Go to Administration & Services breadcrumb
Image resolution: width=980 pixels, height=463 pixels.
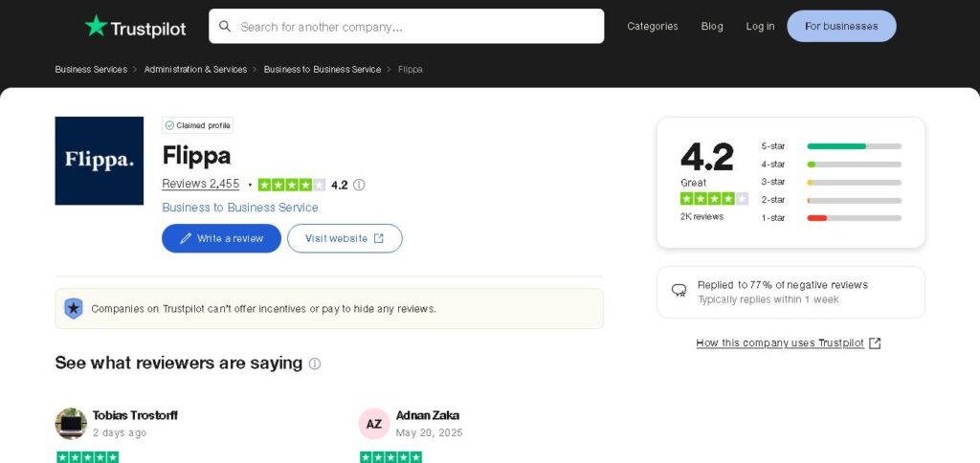click(x=195, y=70)
